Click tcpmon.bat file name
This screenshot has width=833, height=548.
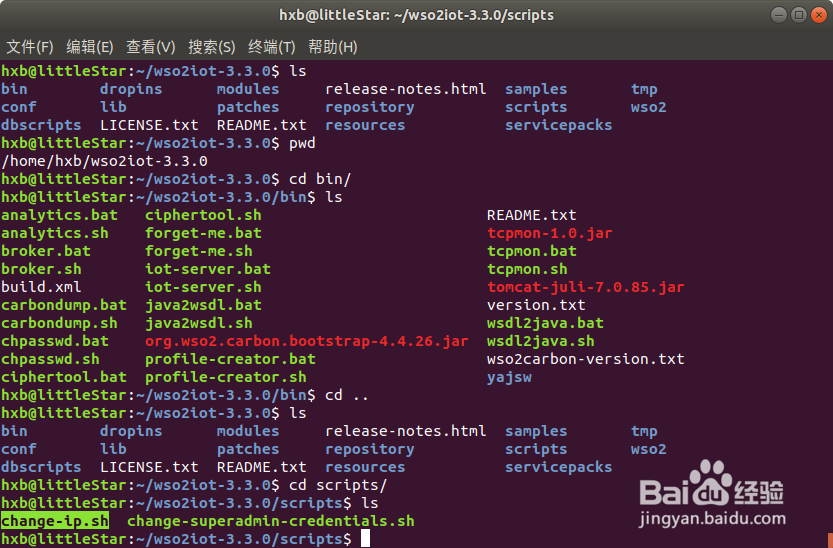532,251
